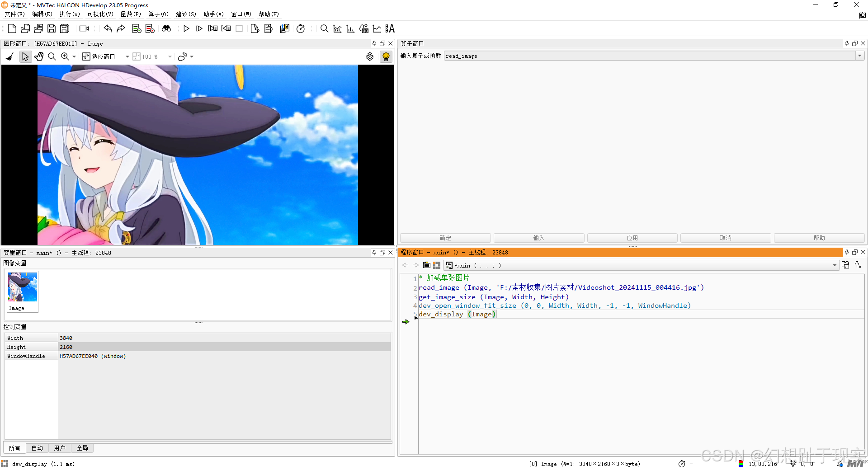Click the zoom-in tool in graphics window

pyautogui.click(x=65, y=56)
